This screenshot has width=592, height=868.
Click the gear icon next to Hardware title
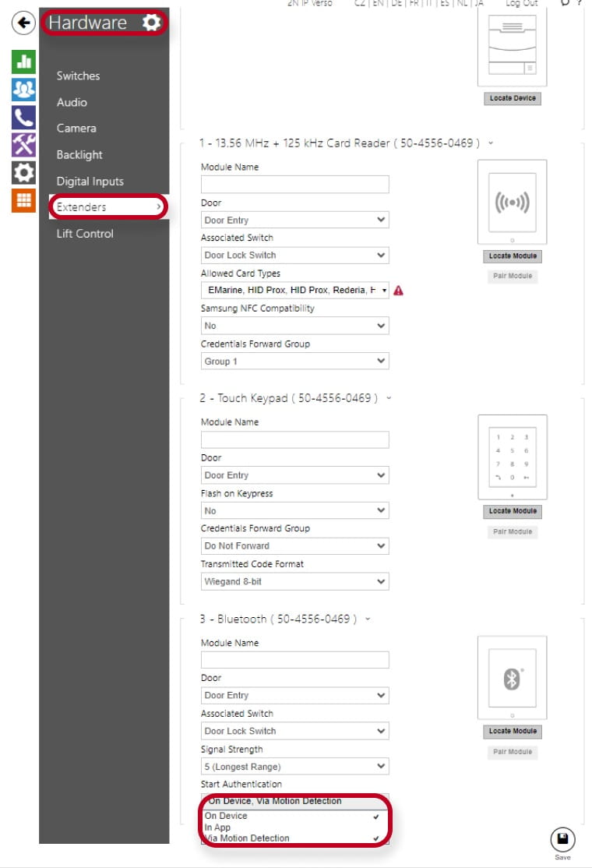tap(151, 23)
